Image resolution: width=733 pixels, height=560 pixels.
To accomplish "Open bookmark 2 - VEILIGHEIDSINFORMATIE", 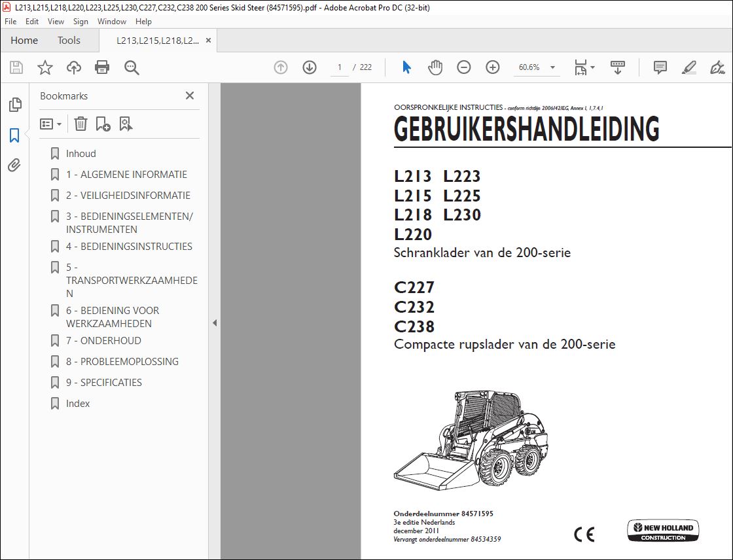I will tap(128, 196).
